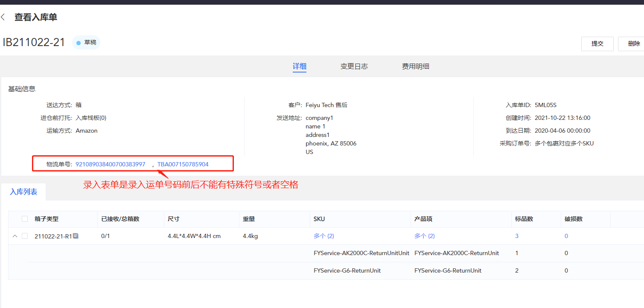This screenshot has width=644, height=308.
Task: Click the note icon next to 211022-21-R1
Action: click(76, 236)
